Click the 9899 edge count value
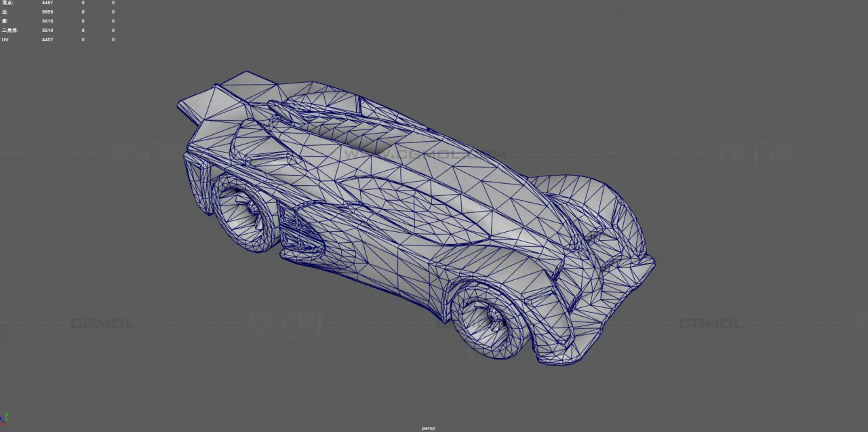The height and width of the screenshot is (432, 868). [47, 12]
